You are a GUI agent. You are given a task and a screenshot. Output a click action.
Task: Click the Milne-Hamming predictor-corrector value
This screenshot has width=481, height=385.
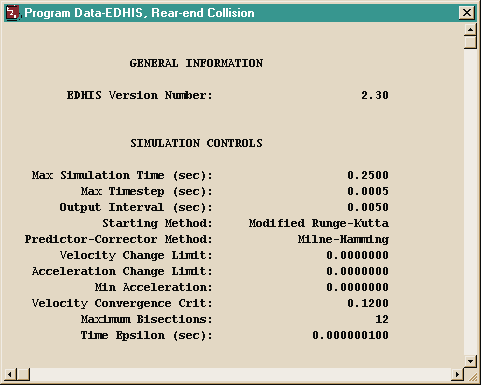pyautogui.click(x=343, y=239)
